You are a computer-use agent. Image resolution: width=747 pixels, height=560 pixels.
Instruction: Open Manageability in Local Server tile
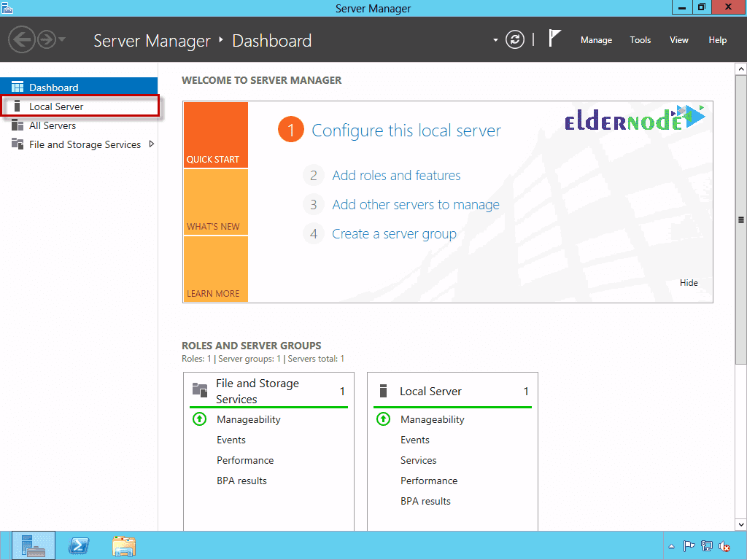click(x=432, y=419)
